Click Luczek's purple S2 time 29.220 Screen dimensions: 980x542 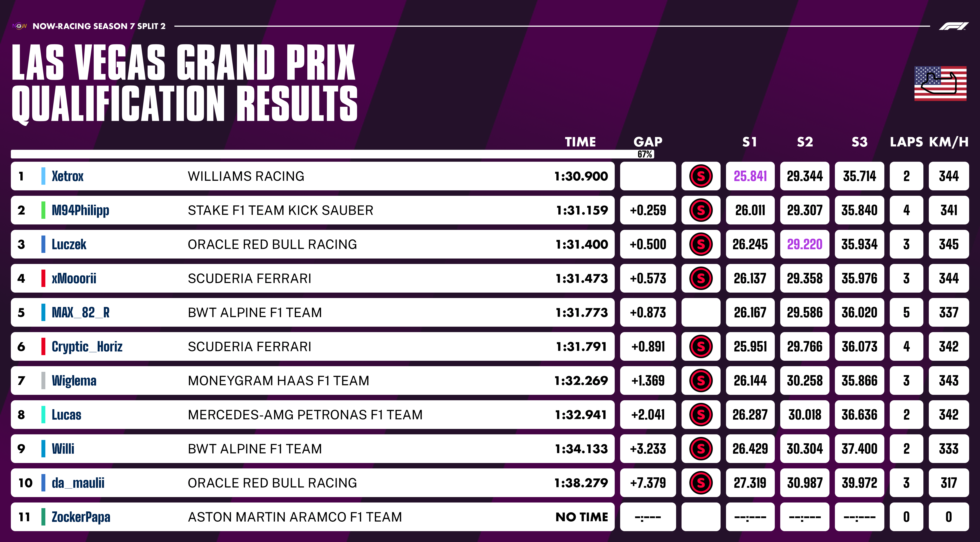tap(805, 244)
